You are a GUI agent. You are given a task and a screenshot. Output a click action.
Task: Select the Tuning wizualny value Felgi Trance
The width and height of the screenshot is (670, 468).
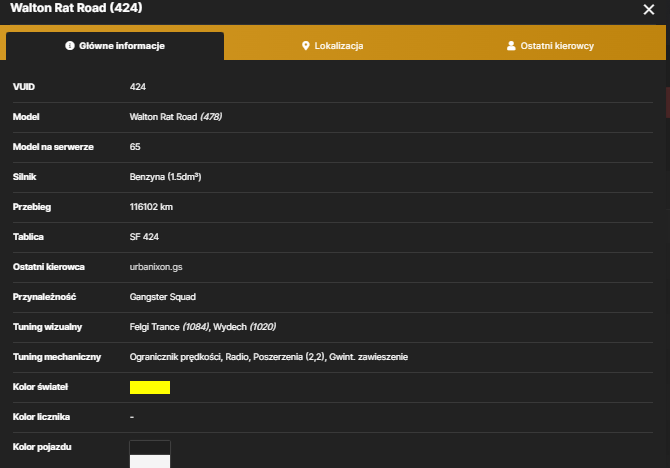pos(154,327)
